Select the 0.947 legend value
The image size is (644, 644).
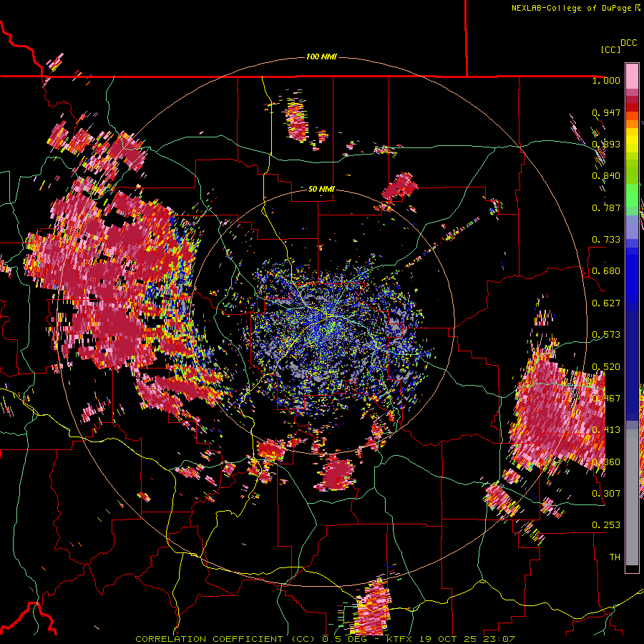coord(606,112)
